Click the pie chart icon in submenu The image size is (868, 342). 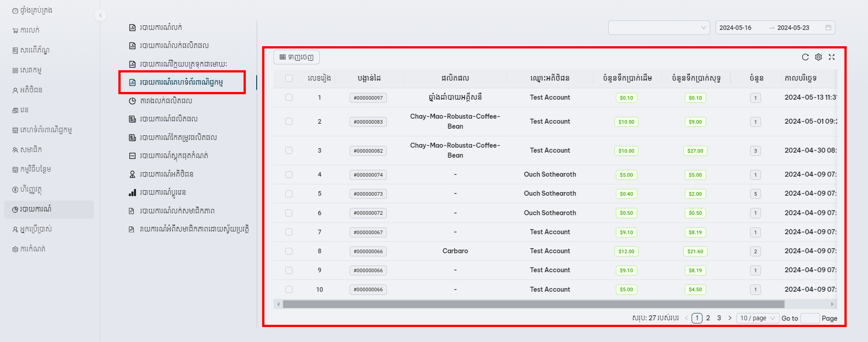[132, 101]
